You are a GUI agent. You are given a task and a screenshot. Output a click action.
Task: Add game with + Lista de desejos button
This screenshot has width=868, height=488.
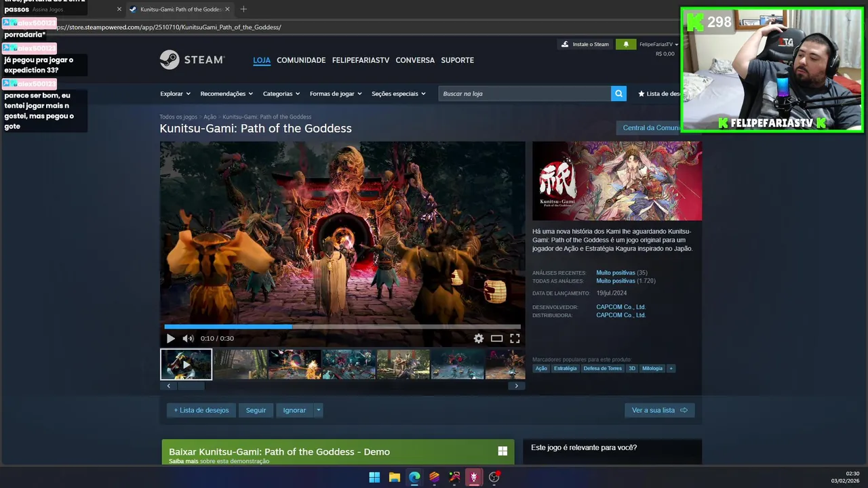[201, 410]
